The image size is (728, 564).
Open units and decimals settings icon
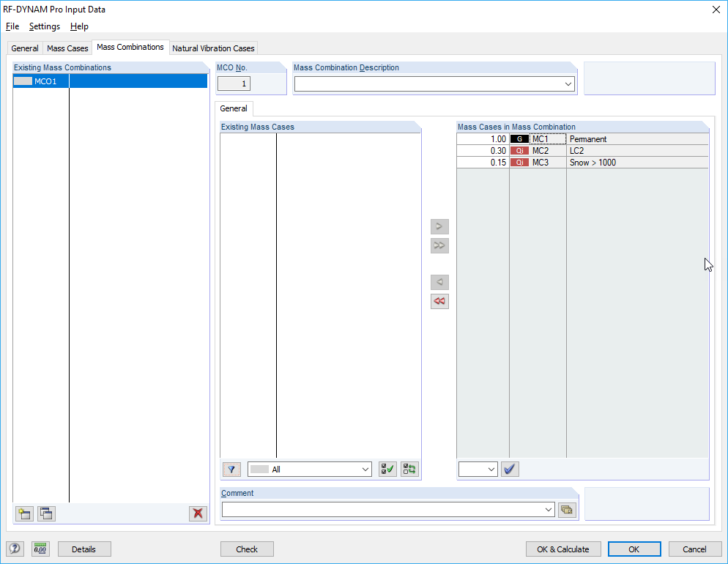40,548
